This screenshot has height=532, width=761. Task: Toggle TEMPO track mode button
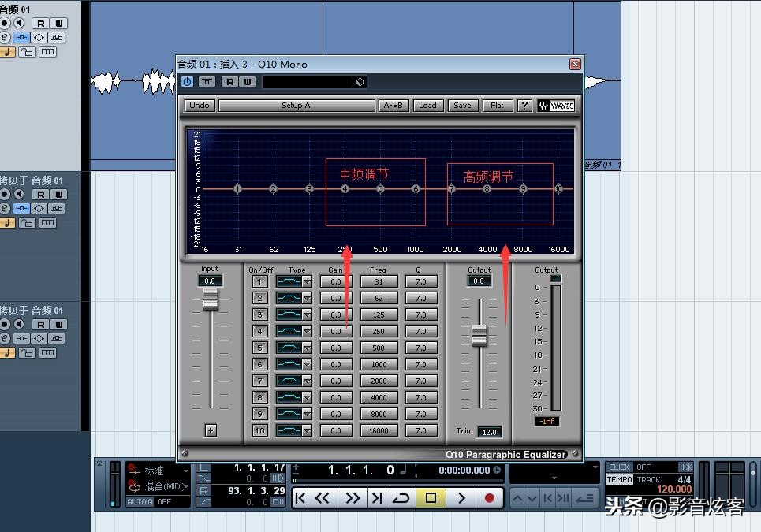click(x=619, y=480)
